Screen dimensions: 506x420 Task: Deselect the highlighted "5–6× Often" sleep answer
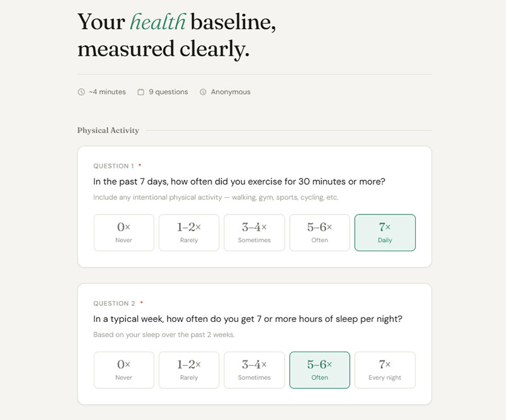319,370
